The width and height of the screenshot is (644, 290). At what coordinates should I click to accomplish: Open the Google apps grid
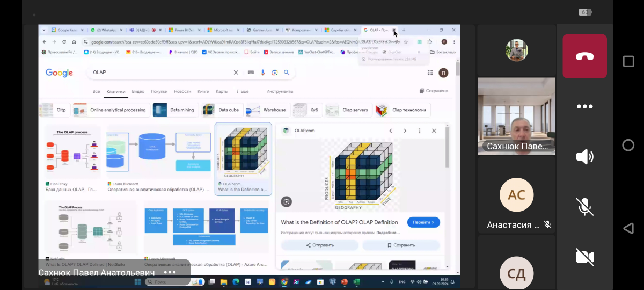coord(430,73)
